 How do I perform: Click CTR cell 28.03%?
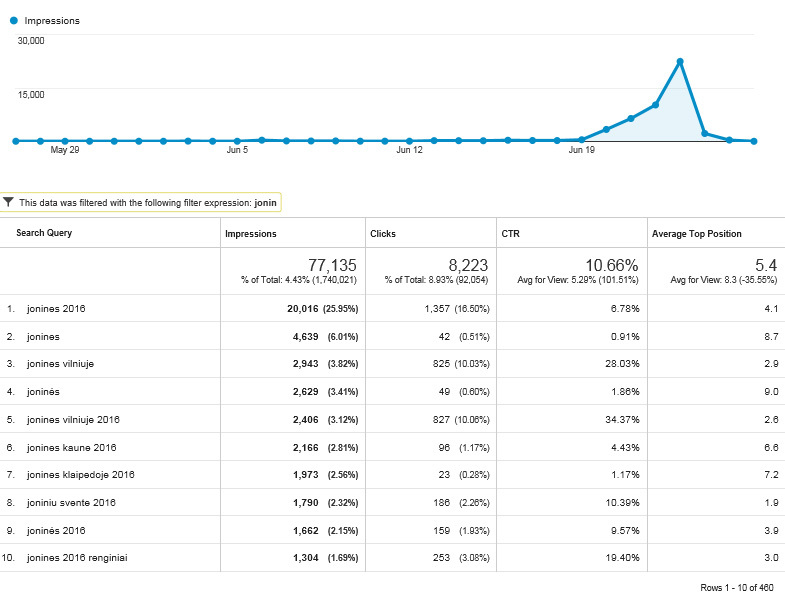(x=622, y=364)
